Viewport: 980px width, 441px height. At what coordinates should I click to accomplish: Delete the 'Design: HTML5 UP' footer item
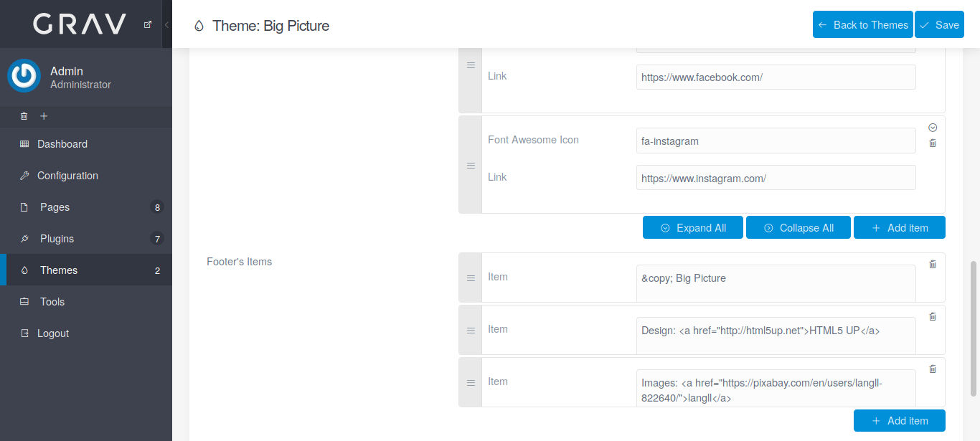tap(933, 316)
